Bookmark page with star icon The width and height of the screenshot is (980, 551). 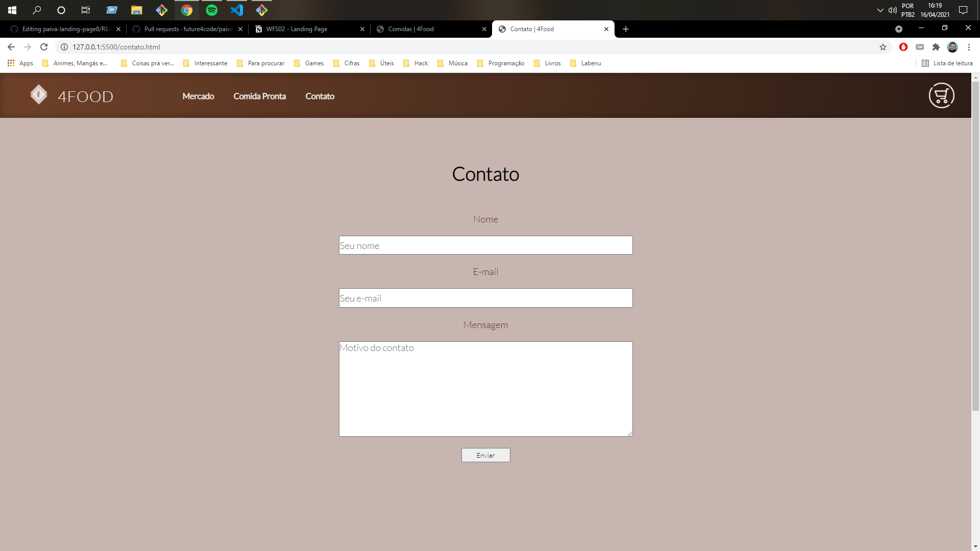883,47
